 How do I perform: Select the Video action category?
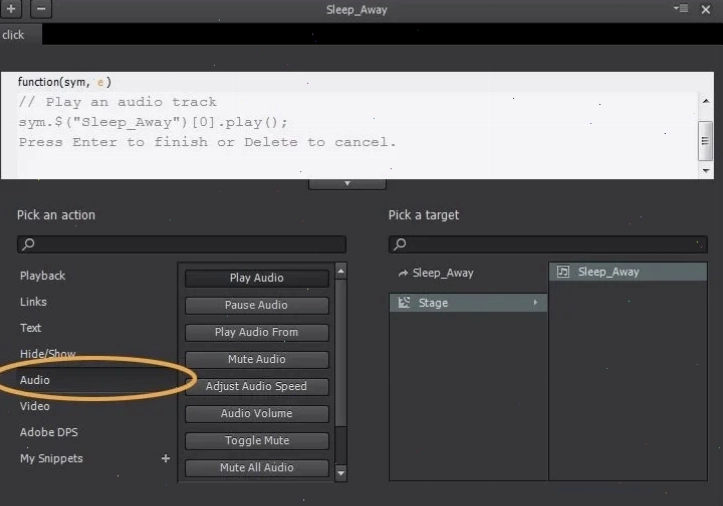[x=35, y=406]
